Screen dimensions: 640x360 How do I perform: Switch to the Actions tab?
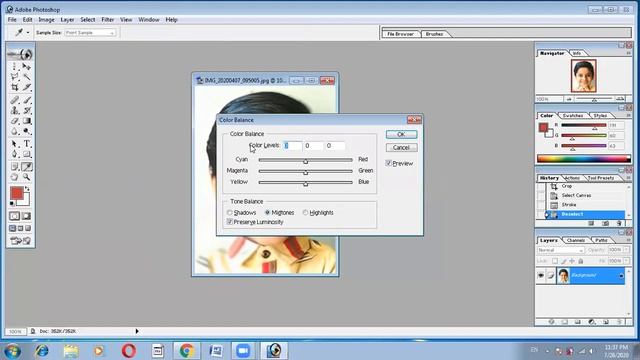[x=572, y=178]
